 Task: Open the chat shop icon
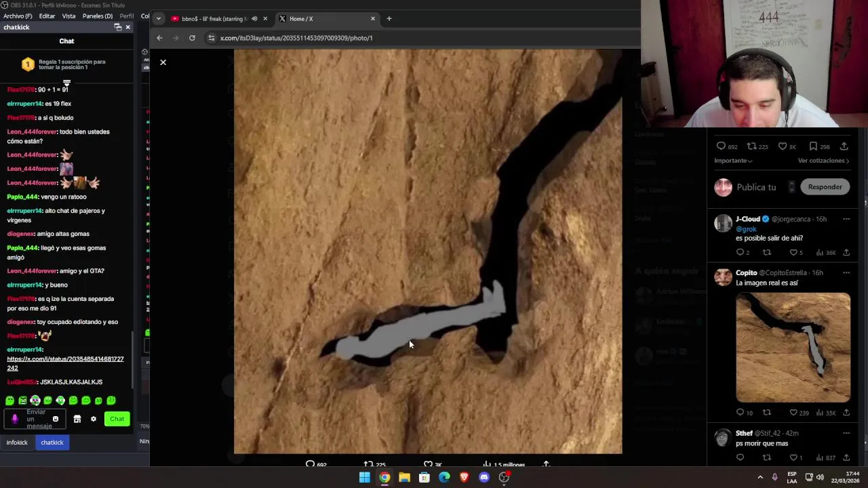point(77,419)
